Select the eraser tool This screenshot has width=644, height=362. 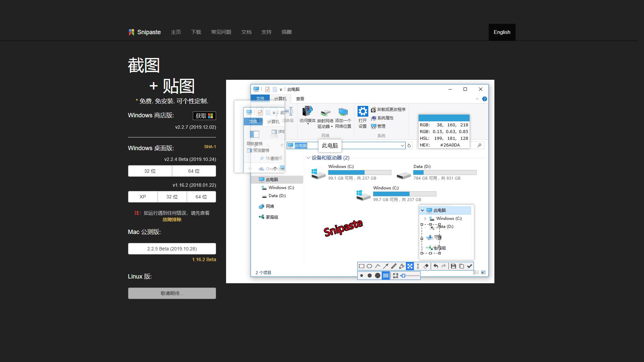tap(426, 266)
